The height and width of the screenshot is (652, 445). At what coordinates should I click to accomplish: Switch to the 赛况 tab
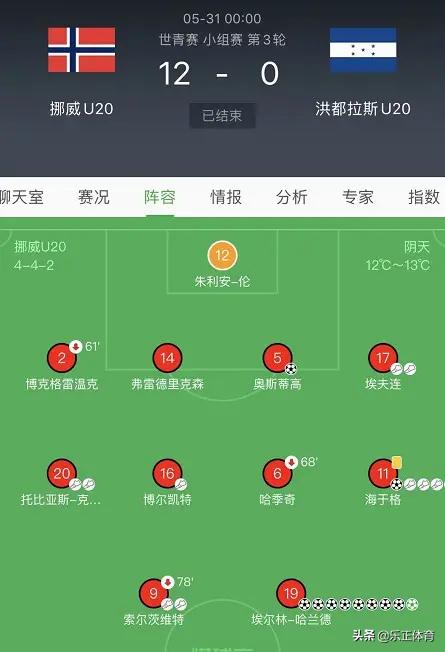[94, 197]
